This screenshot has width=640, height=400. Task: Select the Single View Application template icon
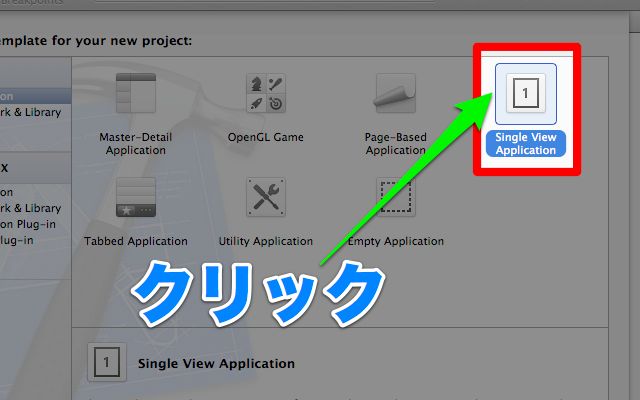[526, 93]
